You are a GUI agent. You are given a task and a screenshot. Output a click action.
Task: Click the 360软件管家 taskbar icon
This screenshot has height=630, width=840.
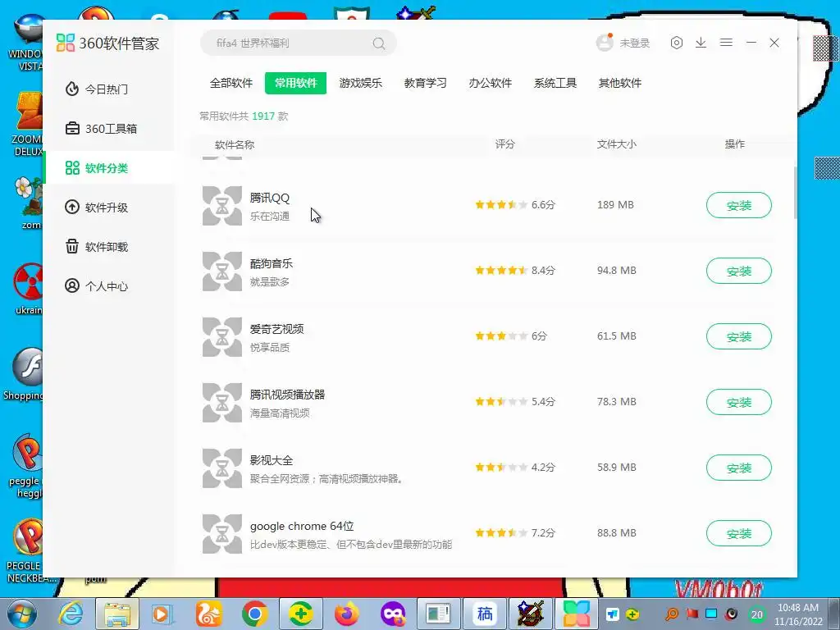tap(577, 614)
